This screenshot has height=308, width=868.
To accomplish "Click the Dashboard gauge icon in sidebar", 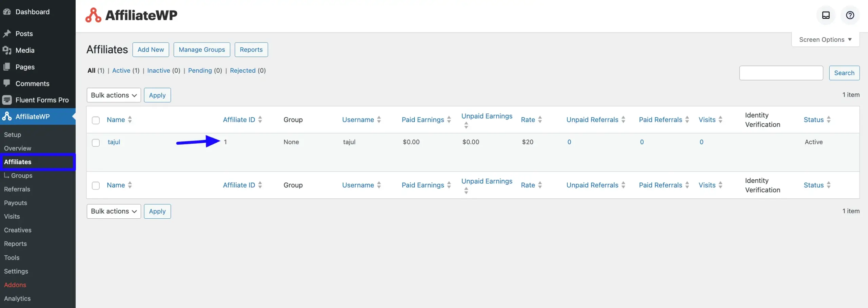I will [7, 12].
